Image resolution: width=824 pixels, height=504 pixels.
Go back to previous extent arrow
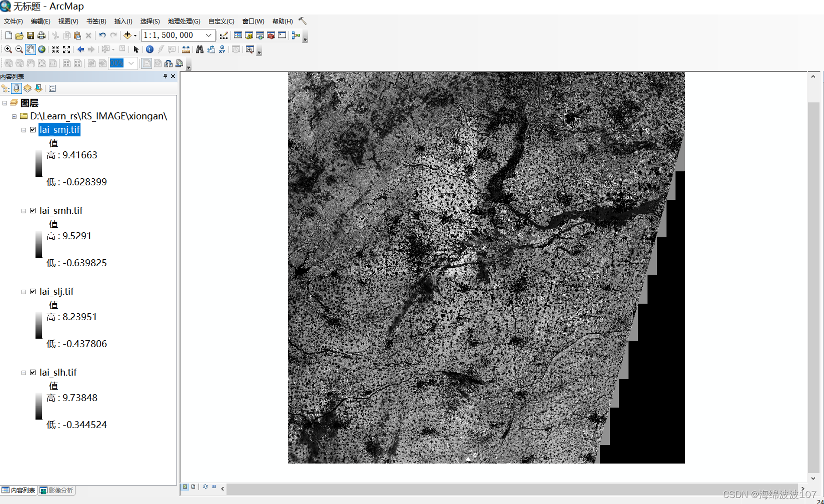(80, 49)
